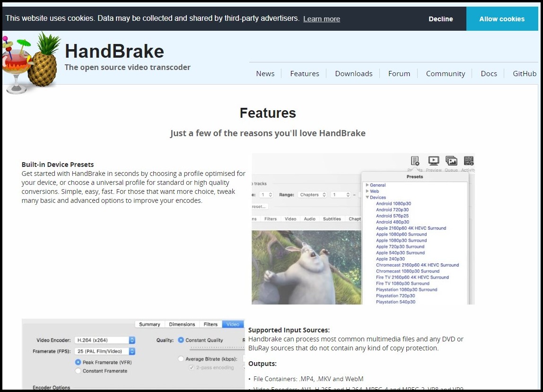Go to Features in the site navigation
Image resolution: width=543 pixels, height=392 pixels.
[305, 74]
